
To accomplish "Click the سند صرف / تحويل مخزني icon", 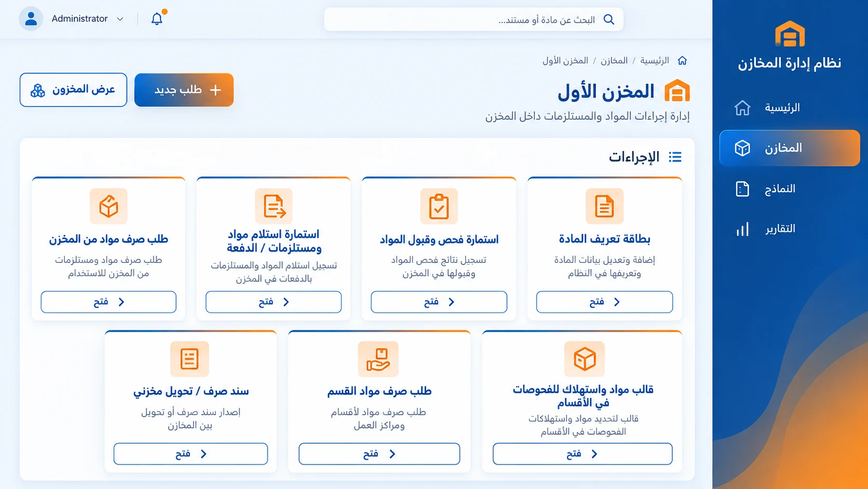I will pos(189,359).
